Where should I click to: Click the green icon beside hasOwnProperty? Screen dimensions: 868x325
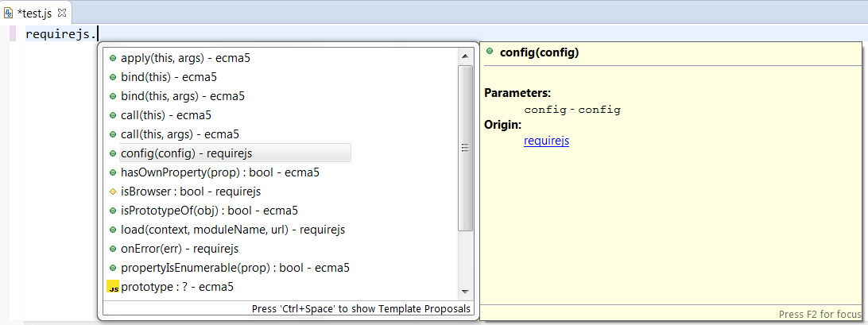(112, 172)
